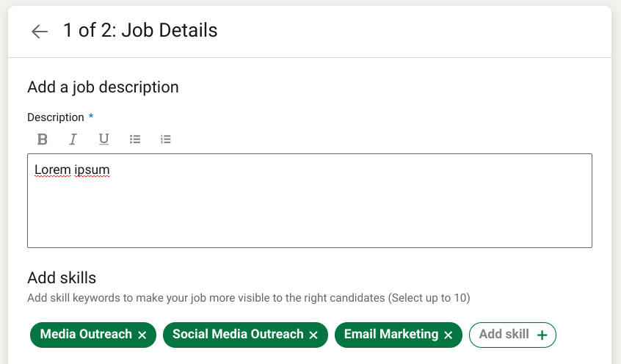Insert a numbered list
Viewport: 621px width, 364px height.
click(x=166, y=139)
